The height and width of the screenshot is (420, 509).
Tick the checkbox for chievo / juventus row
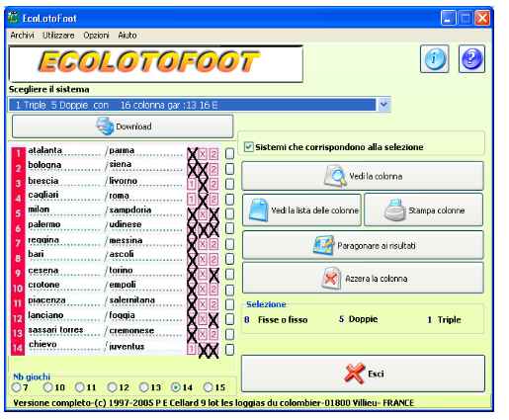pos(229,349)
